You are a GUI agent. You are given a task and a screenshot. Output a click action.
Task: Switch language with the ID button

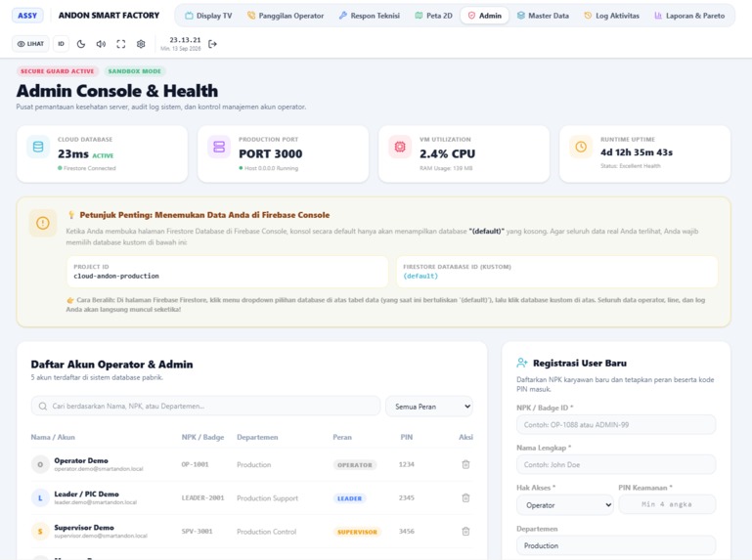click(x=61, y=44)
